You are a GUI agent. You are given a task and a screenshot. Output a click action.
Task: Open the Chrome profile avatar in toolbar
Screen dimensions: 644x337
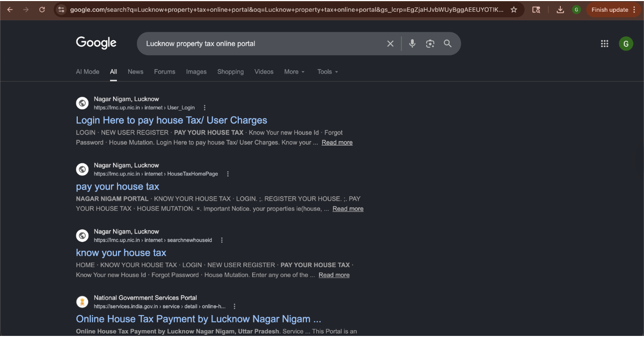pyautogui.click(x=576, y=10)
